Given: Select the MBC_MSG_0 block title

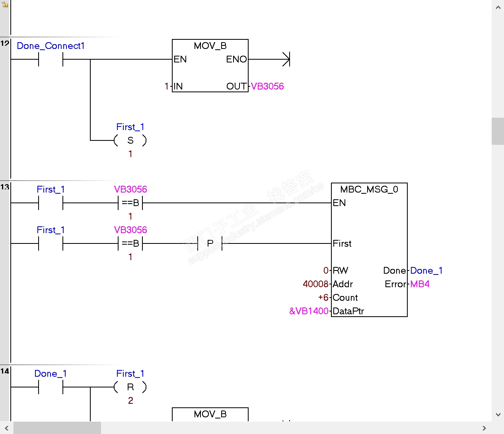Looking at the screenshot, I should pyautogui.click(x=369, y=189).
